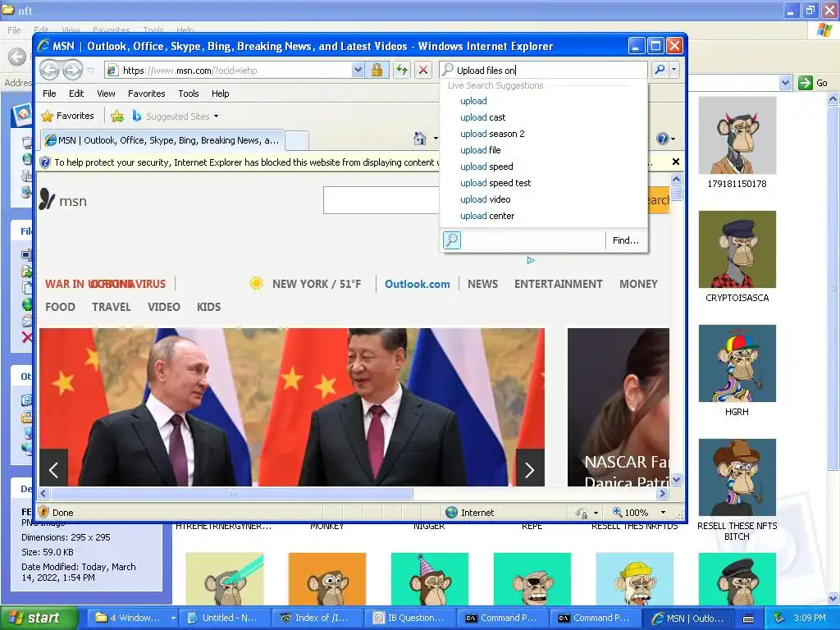Click the Done status shield icon

pyautogui.click(x=44, y=513)
